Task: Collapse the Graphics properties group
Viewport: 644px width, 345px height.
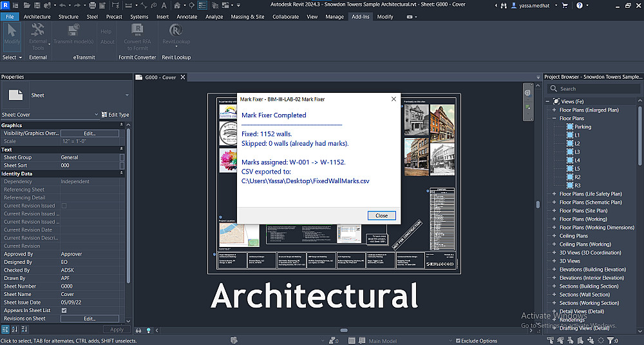Action: point(121,125)
